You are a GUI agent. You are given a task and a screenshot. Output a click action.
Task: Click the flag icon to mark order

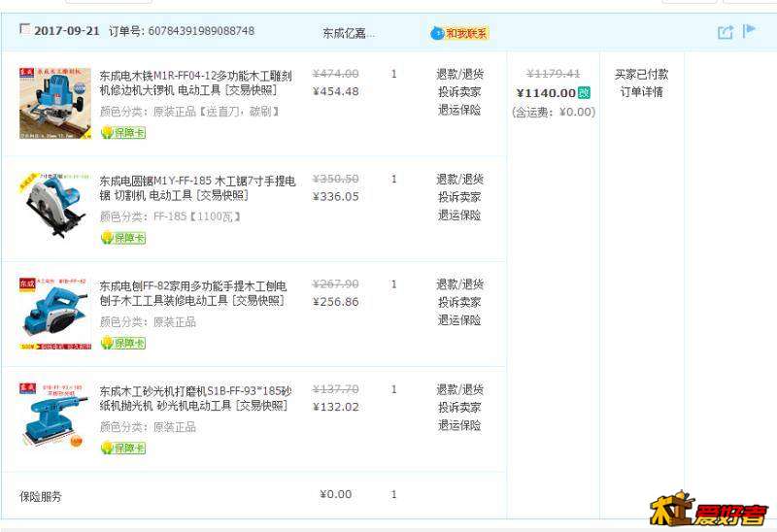749,31
